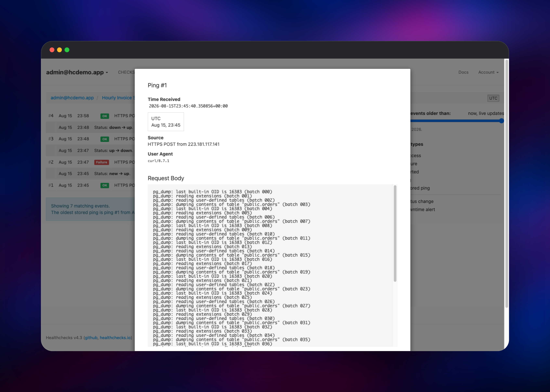Select the 'Status: down → up' event row
Image resolution: width=550 pixels, height=392 pixels.
[x=90, y=128]
